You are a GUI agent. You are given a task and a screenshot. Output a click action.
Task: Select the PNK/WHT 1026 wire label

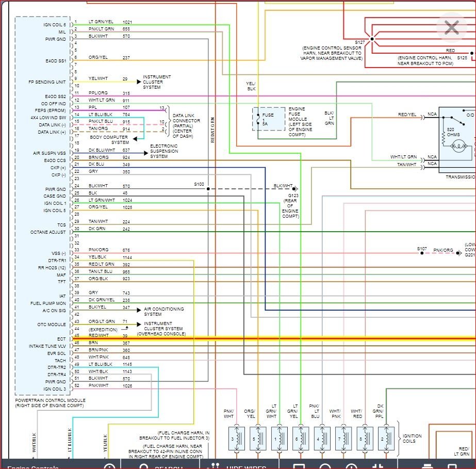(x=110, y=386)
